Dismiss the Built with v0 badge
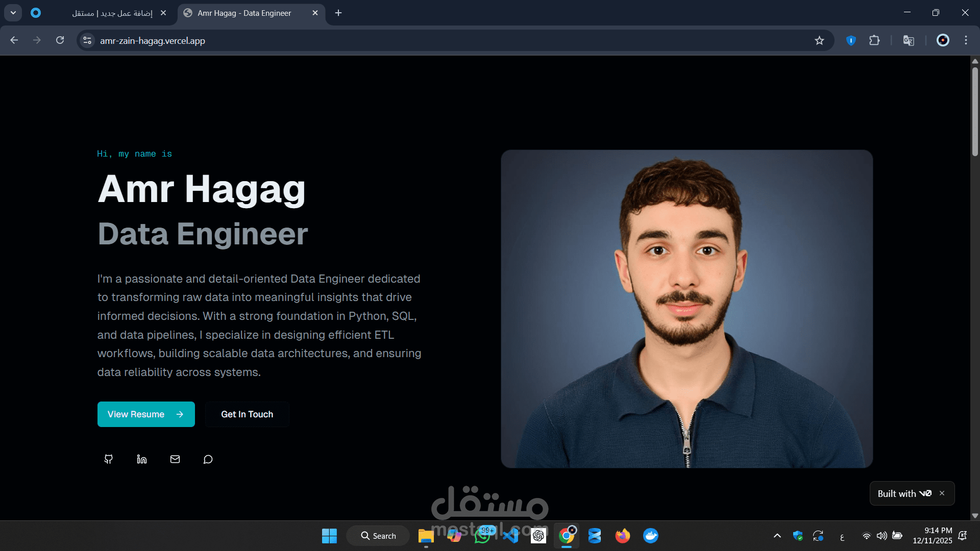Screen dimensions: 980x551 pos(942,493)
